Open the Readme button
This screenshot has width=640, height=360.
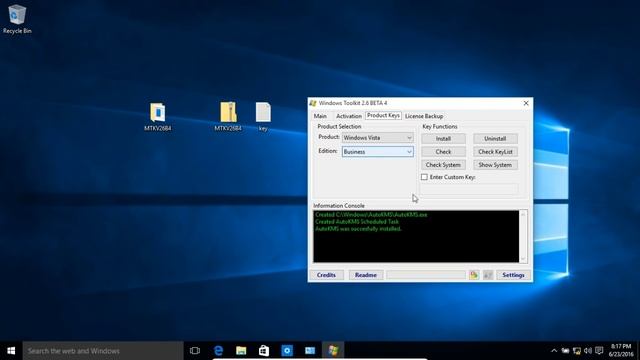(x=366, y=275)
